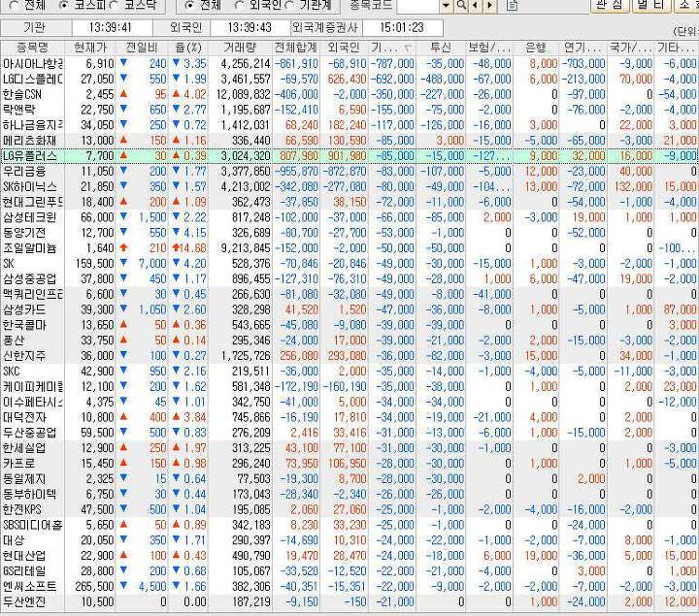Screen dimensions: 699x616
Task: Click the 멀티 button
Action: pyautogui.click(x=650, y=5)
